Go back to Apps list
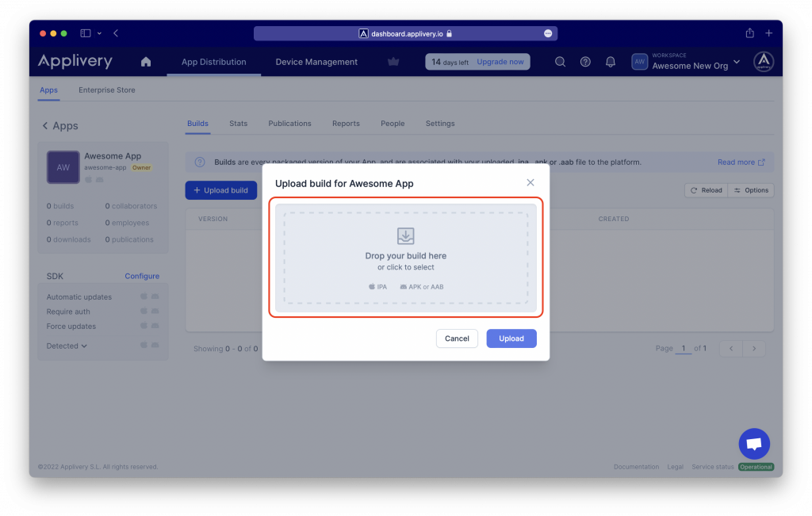 (x=59, y=126)
